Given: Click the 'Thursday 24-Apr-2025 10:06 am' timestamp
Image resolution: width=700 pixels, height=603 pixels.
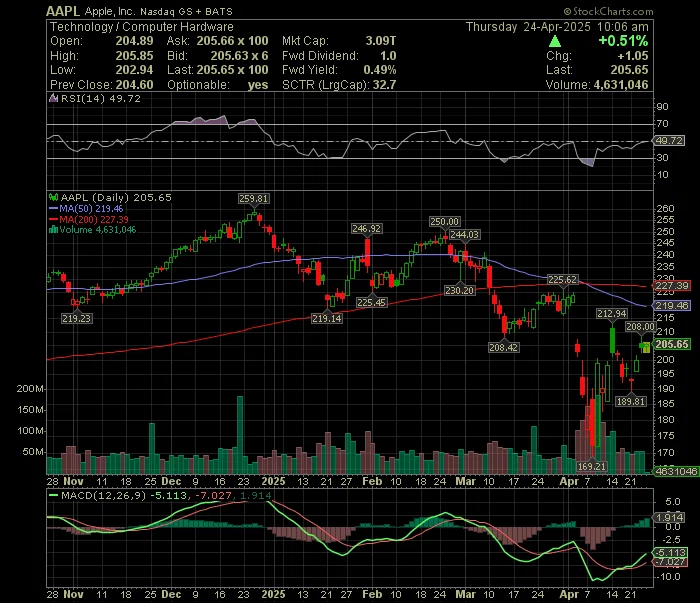Looking at the screenshot, I should tap(557, 27).
